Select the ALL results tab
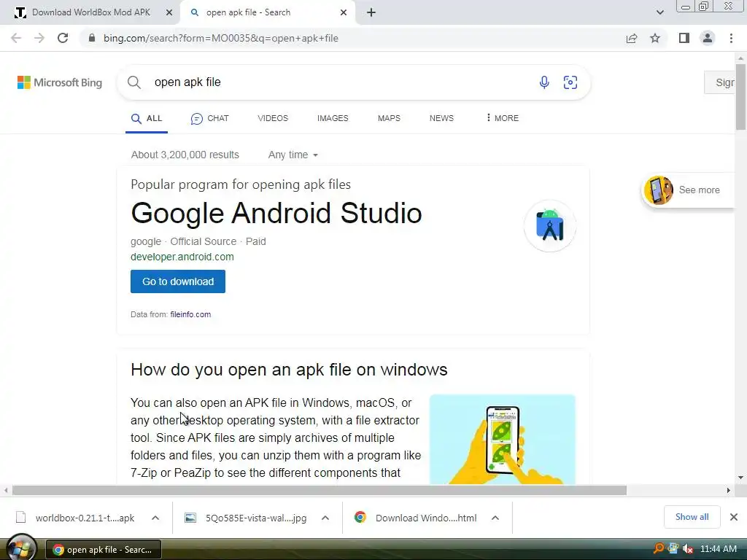This screenshot has width=747, height=560. click(147, 119)
